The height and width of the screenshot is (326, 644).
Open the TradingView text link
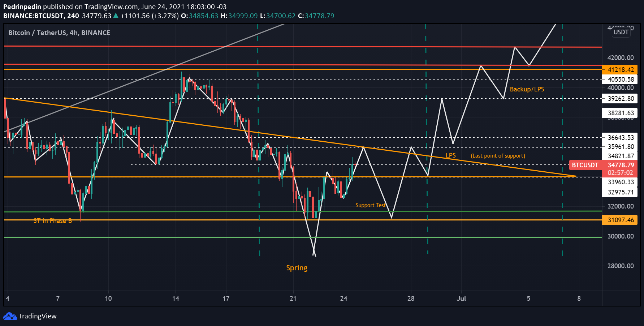click(38, 316)
